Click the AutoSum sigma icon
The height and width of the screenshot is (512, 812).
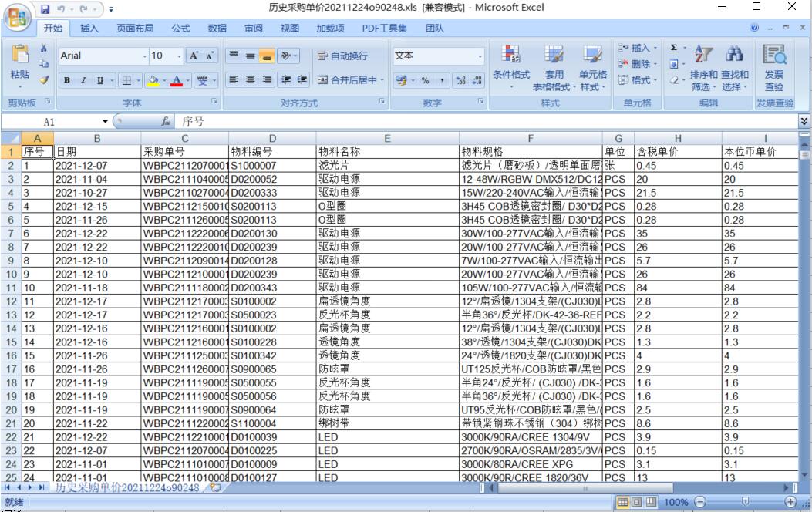tap(673, 48)
